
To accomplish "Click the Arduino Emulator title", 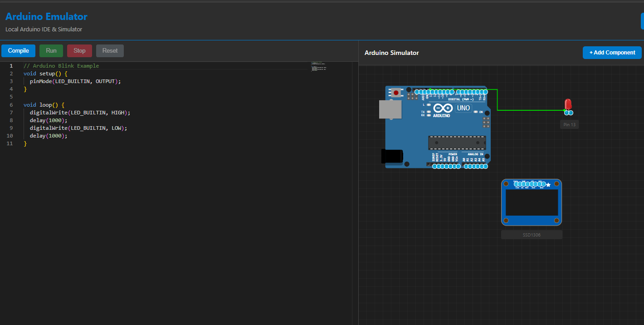I will [46, 17].
